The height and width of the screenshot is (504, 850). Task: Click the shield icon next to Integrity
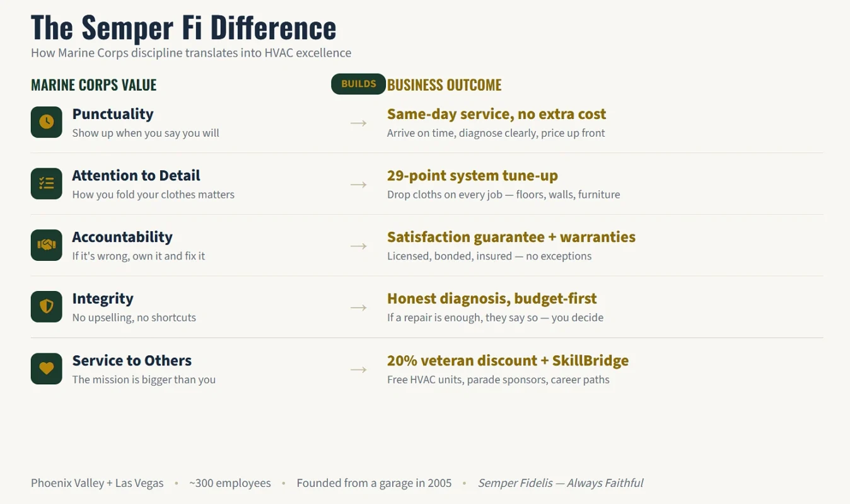click(47, 307)
